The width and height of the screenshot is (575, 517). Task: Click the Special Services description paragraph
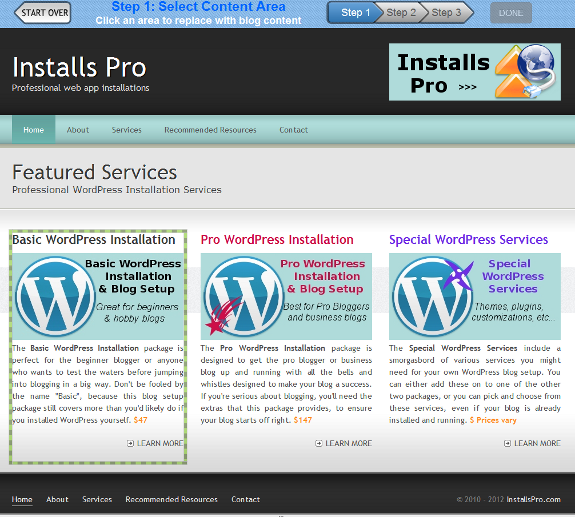[475, 384]
